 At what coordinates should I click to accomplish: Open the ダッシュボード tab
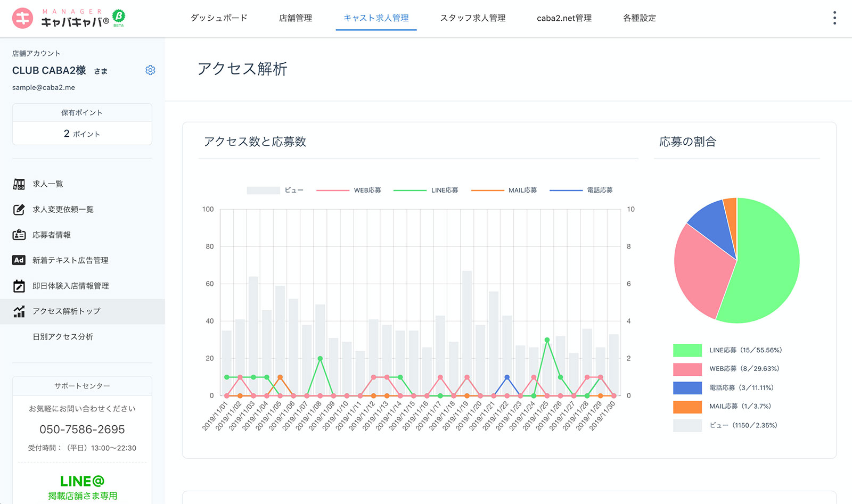point(219,18)
